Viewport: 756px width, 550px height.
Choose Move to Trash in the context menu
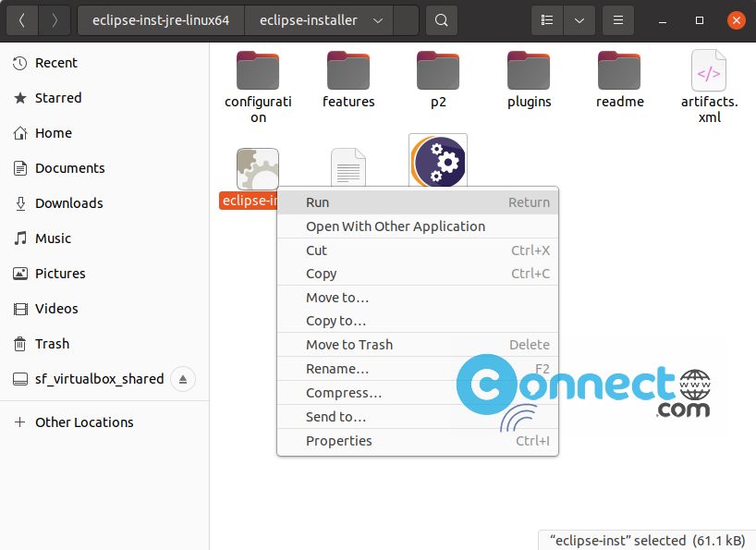(418, 345)
